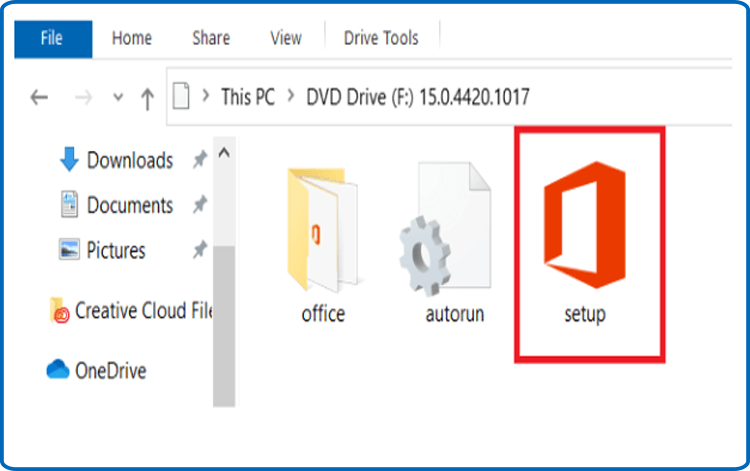Switch to the View tab
The width and height of the screenshot is (750, 471).
[x=286, y=38]
